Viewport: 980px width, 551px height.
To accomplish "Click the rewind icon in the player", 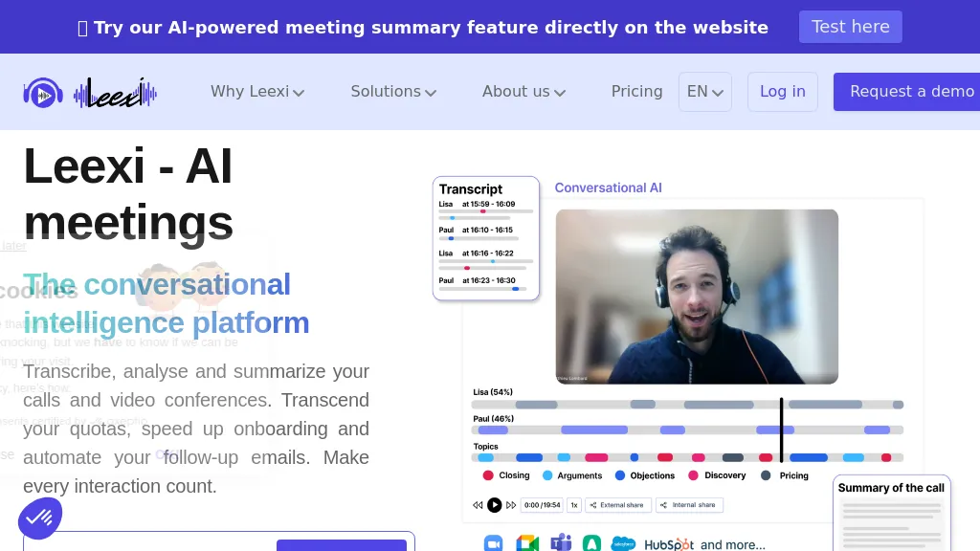I will 478,505.
